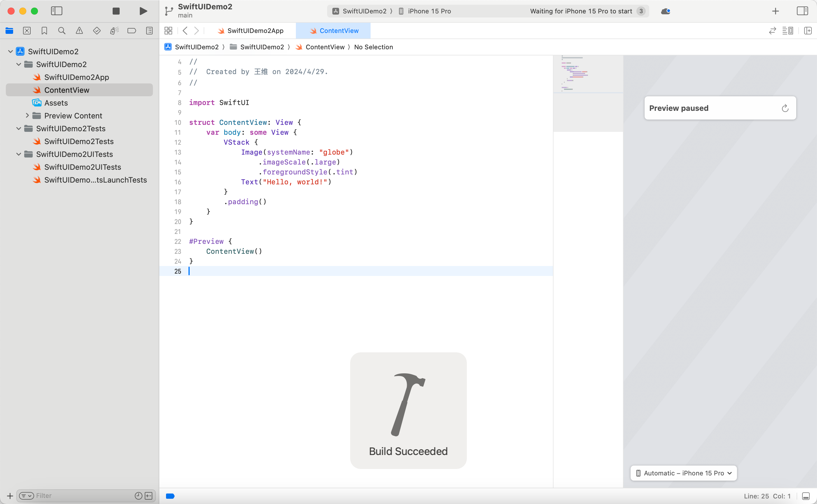
Task: Click the #Preview macro on line 22
Action: click(206, 241)
